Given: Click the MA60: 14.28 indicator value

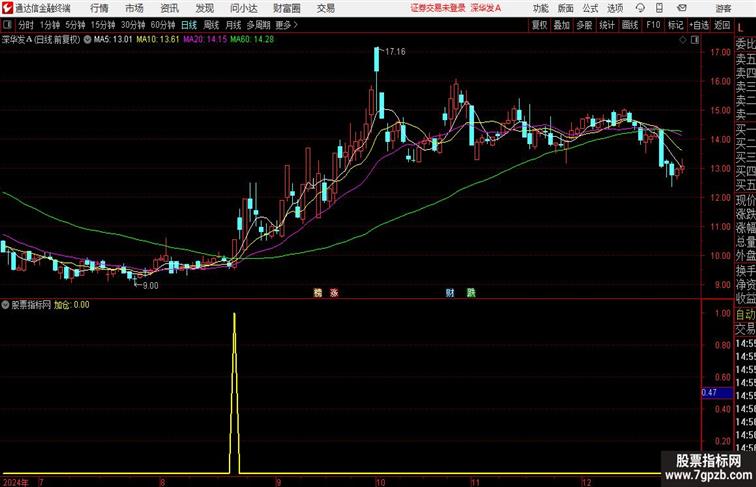Looking at the screenshot, I should point(252,40).
